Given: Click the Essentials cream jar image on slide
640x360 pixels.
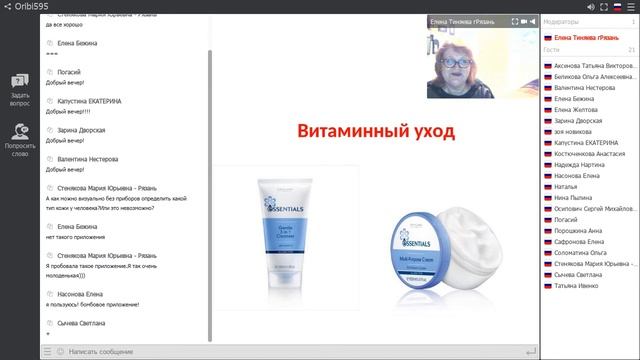Looking at the screenshot, I should (x=447, y=250).
